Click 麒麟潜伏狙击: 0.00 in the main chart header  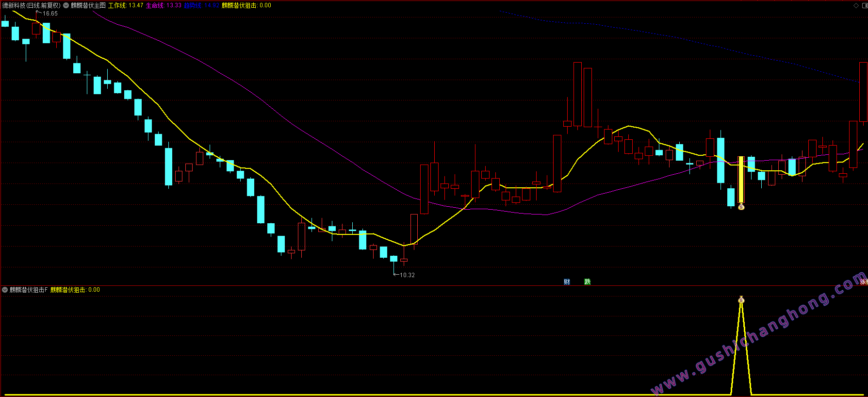coord(246,5)
